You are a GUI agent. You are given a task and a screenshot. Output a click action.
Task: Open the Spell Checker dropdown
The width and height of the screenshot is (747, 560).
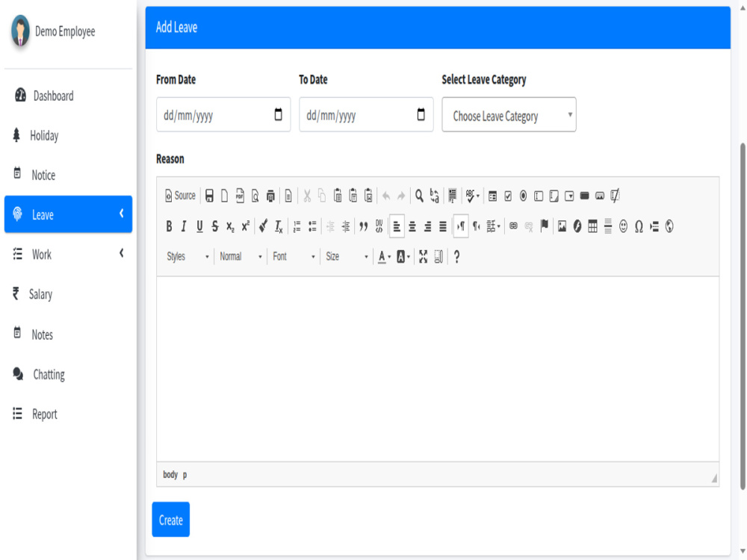473,196
